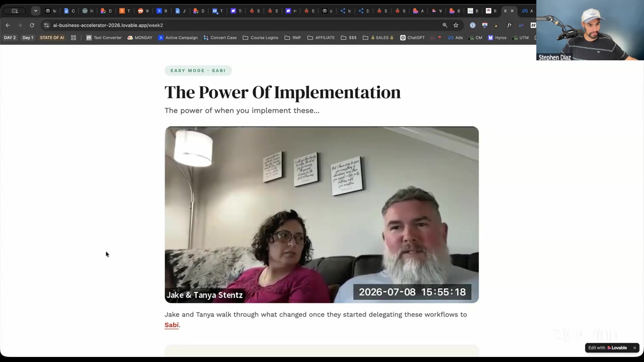This screenshot has height=362, width=644.
Task: Go back using the browser back arrow
Action: pos(8,25)
